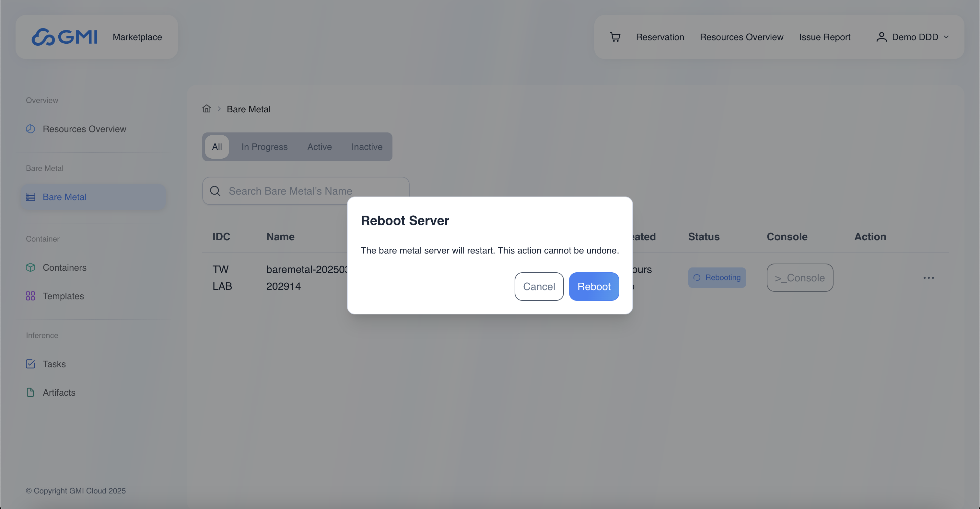980x509 pixels.
Task: Click the TW LAB cell
Action: click(x=222, y=277)
